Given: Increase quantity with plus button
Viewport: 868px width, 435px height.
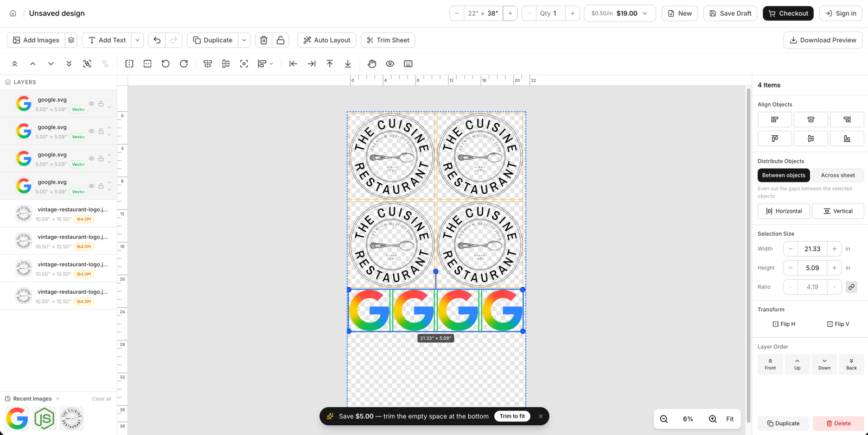Looking at the screenshot, I should (x=572, y=14).
